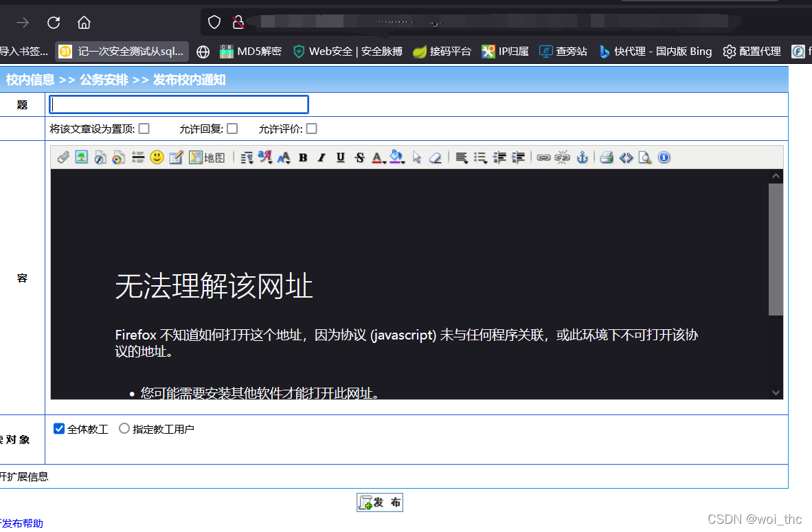Click the 公务安排 breadcrumb

pyautogui.click(x=104, y=80)
